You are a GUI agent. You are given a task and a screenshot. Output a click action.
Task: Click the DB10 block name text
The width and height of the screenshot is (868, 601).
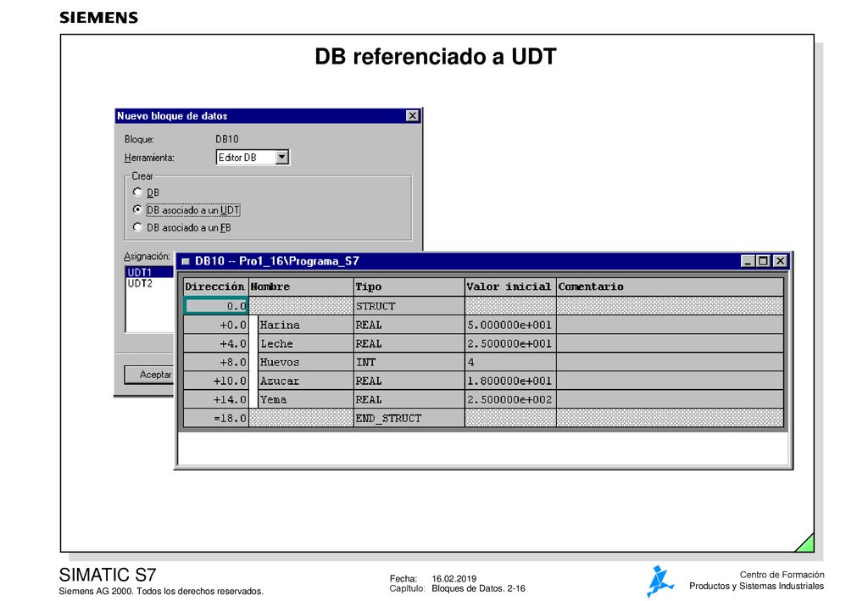click(x=227, y=139)
